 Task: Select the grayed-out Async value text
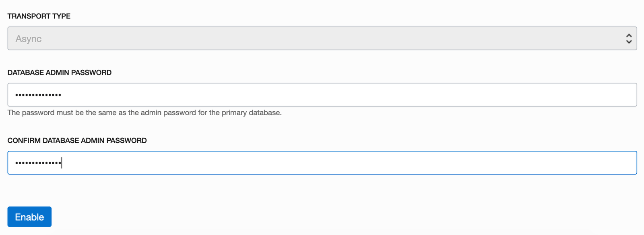29,39
